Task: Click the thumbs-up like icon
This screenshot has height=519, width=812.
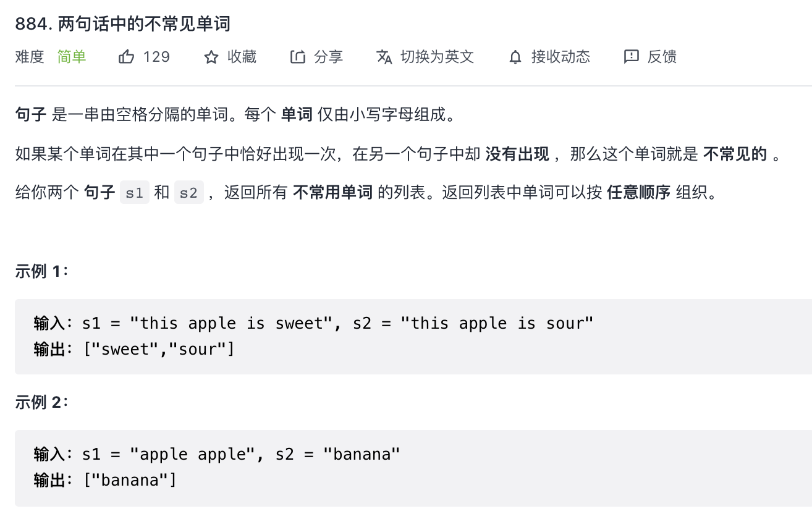Action: [126, 57]
